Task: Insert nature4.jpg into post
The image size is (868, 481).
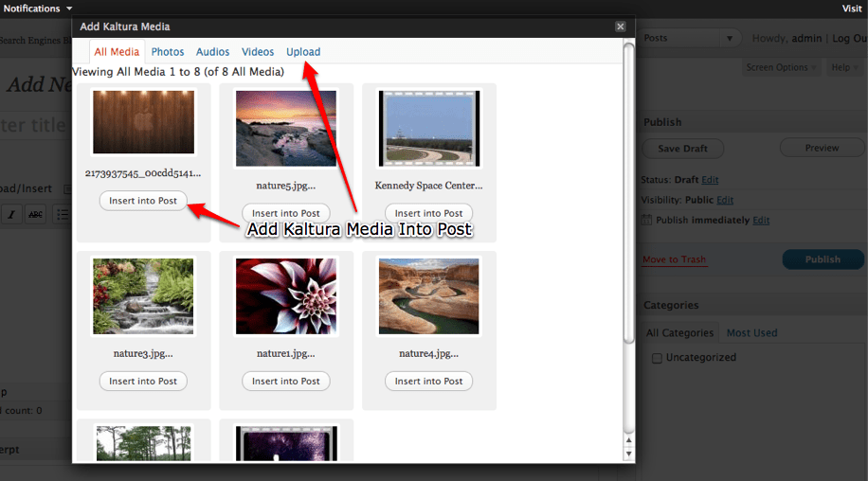Action: click(428, 381)
